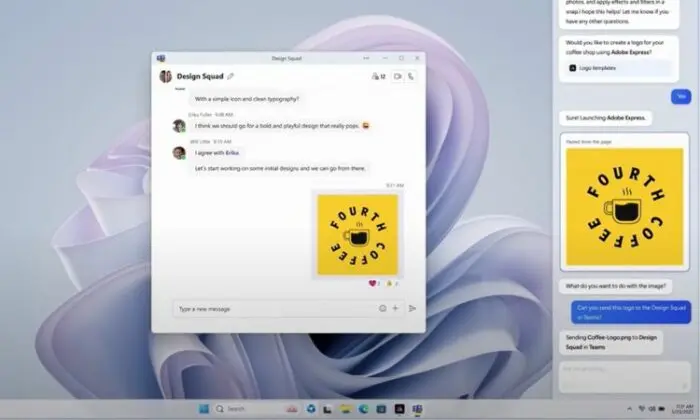Start a video call in Design Squad
The height and width of the screenshot is (420, 700).
(397, 76)
